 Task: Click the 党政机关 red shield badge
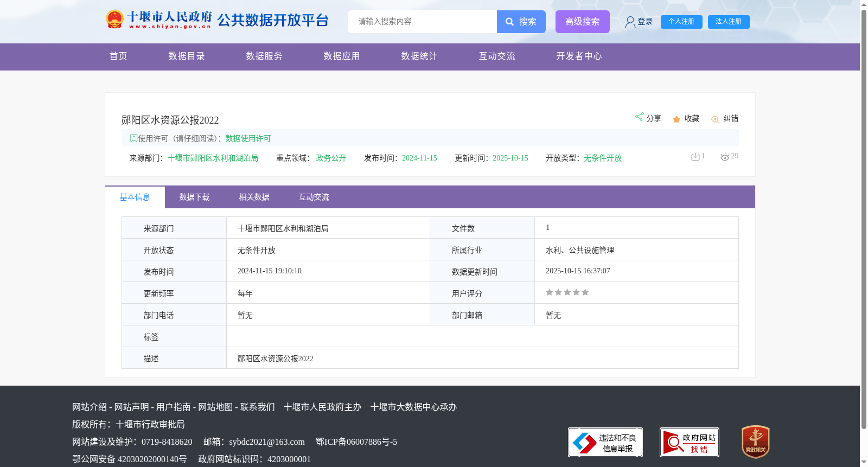click(756, 442)
